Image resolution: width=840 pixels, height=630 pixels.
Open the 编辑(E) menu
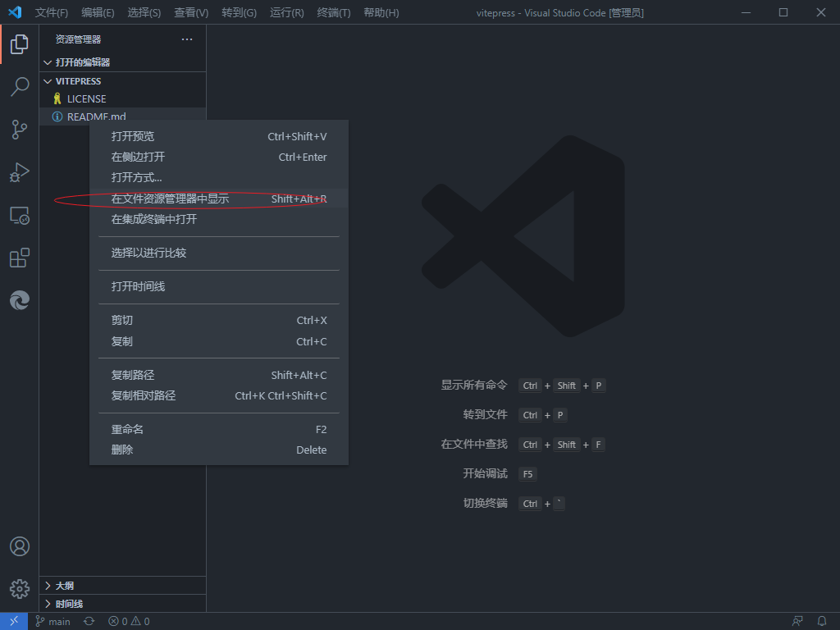[x=98, y=12]
